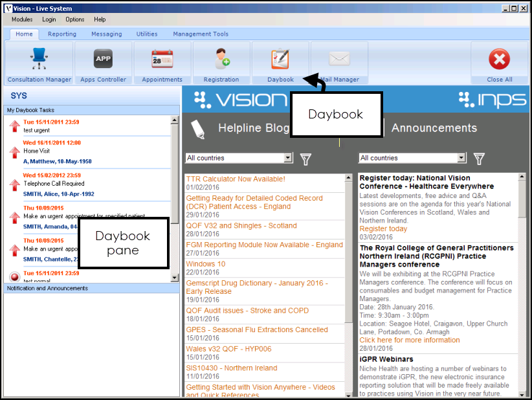Image resolution: width=532 pixels, height=400 pixels.
Task: Switch to the Utilities tab
Action: pos(147,34)
